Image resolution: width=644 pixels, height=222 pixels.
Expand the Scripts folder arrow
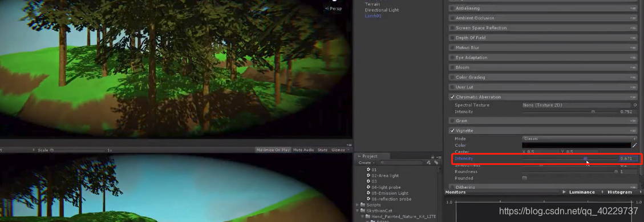point(357,205)
